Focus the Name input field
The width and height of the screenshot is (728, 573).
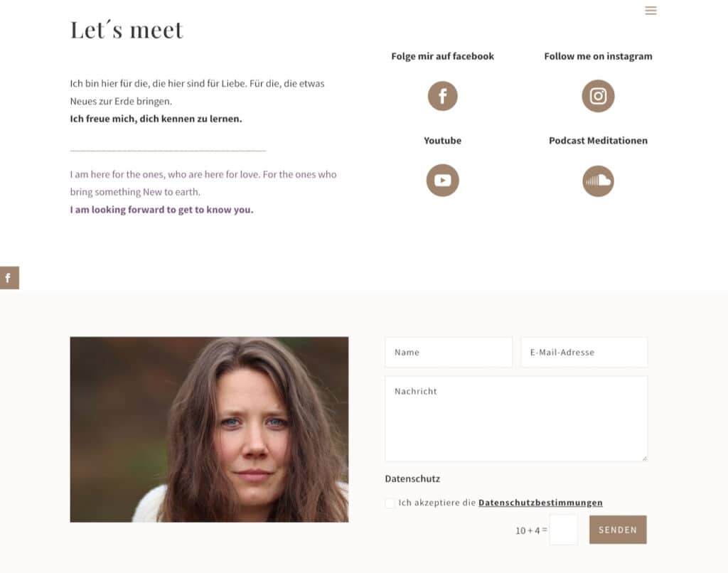pos(448,352)
